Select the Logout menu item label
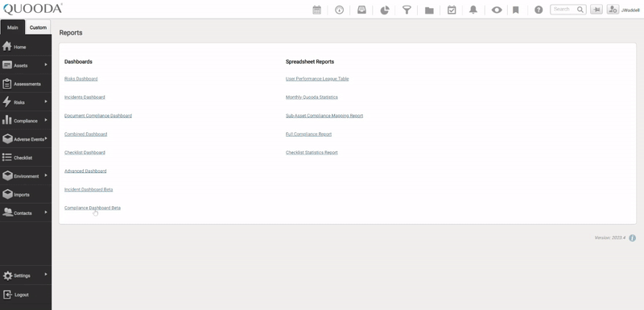The image size is (644, 310). [22, 295]
